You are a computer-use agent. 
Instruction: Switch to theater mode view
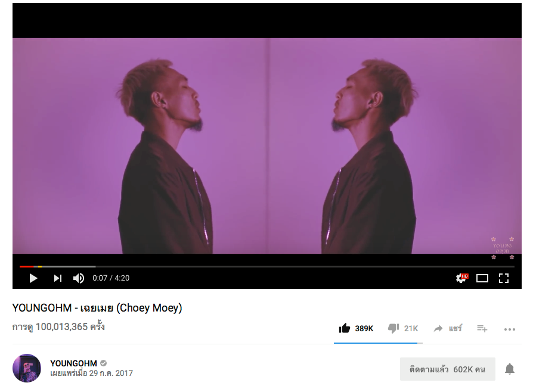(482, 278)
